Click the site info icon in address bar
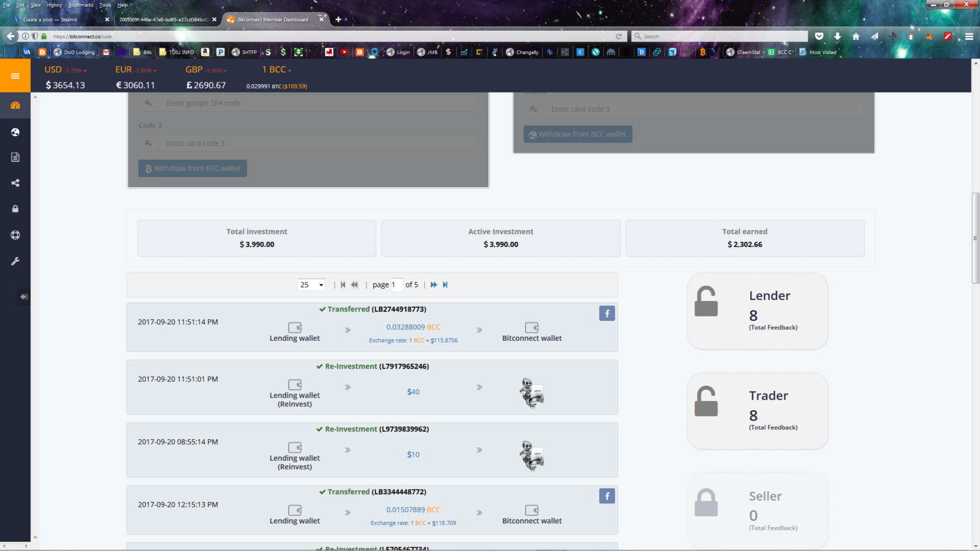Screen dimensions: 980x551 (25, 36)
